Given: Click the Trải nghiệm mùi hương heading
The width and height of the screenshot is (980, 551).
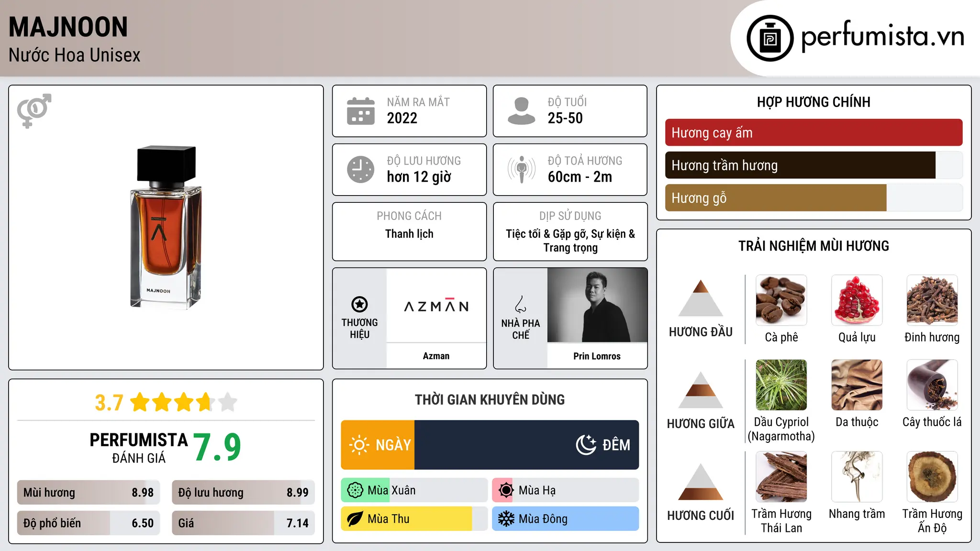Looking at the screenshot, I should coord(813,246).
